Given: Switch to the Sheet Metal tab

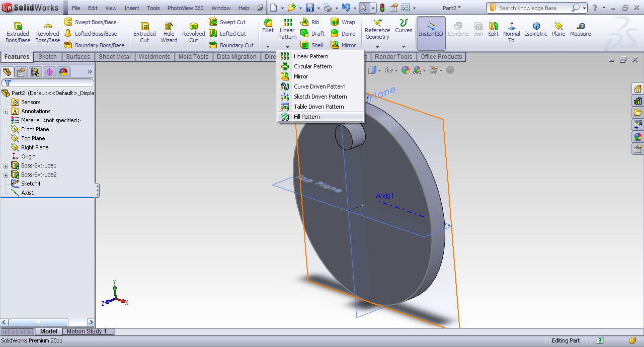Looking at the screenshot, I should (115, 57).
